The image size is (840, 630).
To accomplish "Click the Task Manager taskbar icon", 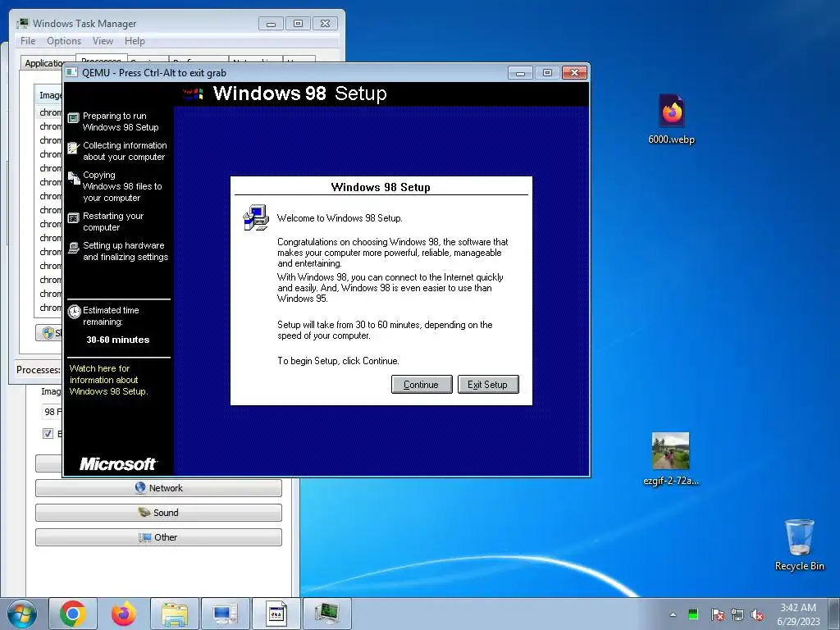I will click(327, 614).
